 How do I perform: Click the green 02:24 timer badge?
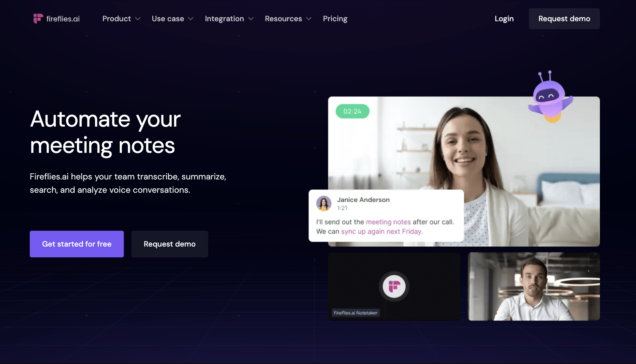[352, 111]
